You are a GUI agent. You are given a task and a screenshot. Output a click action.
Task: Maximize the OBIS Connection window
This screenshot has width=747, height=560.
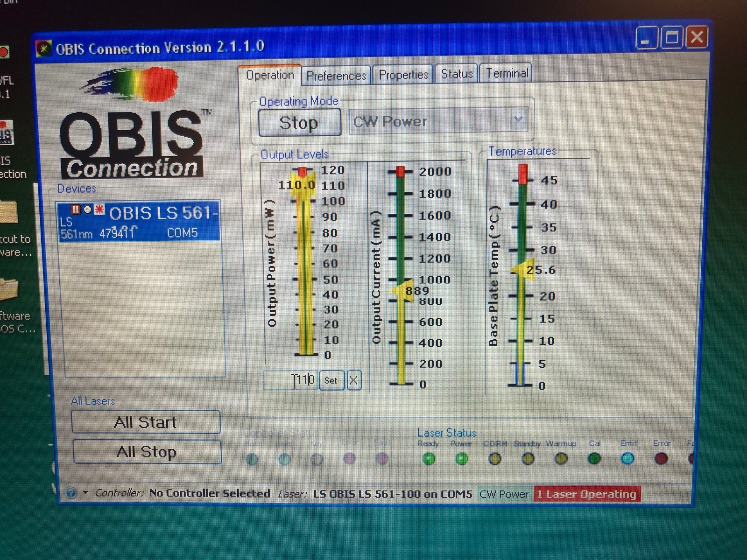tap(672, 37)
